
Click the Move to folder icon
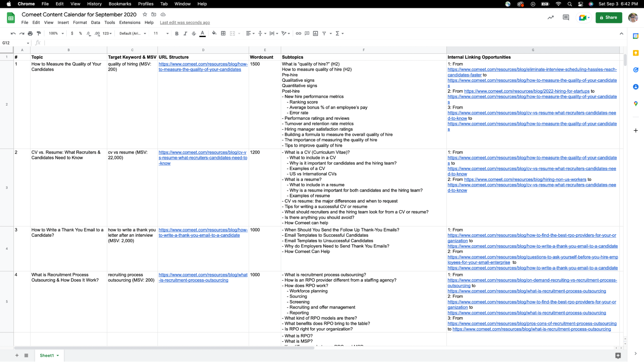[154, 14]
